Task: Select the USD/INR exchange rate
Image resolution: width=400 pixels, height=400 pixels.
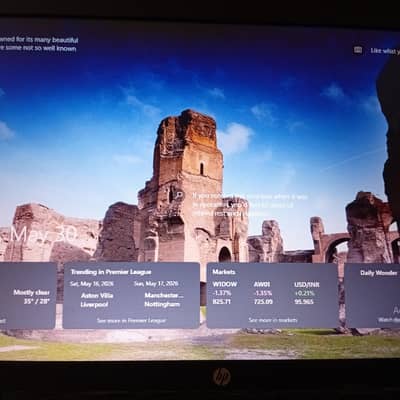Action: (x=307, y=293)
